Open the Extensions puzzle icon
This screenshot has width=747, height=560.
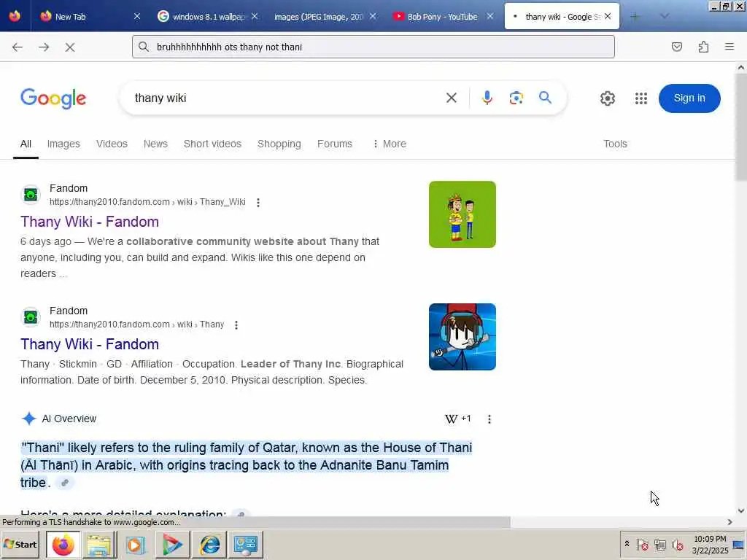point(703,47)
